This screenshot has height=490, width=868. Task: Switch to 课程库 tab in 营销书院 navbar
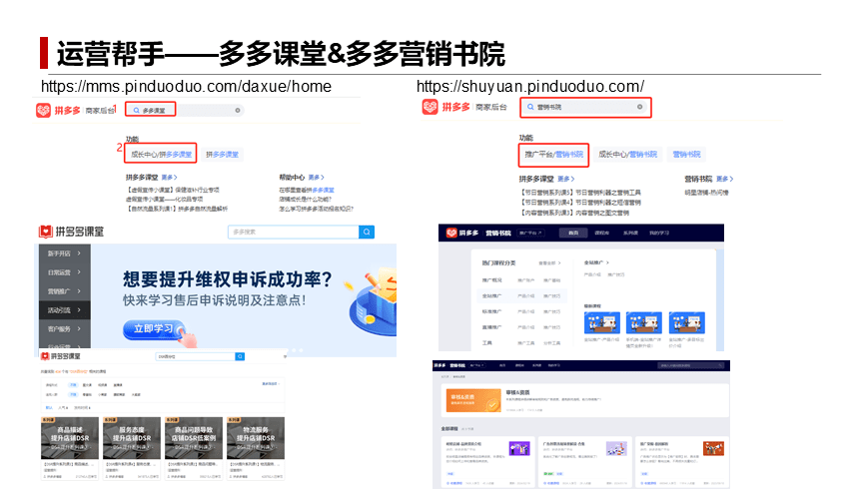601,233
